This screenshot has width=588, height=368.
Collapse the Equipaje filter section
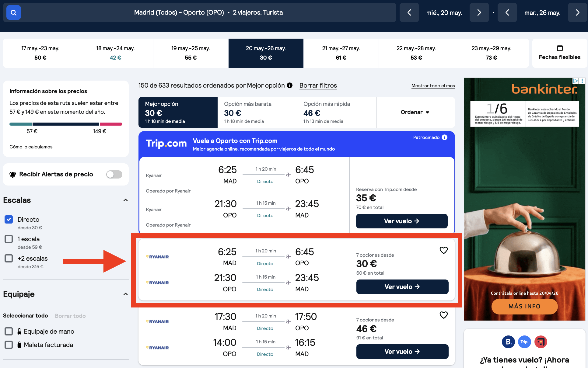pos(125,294)
